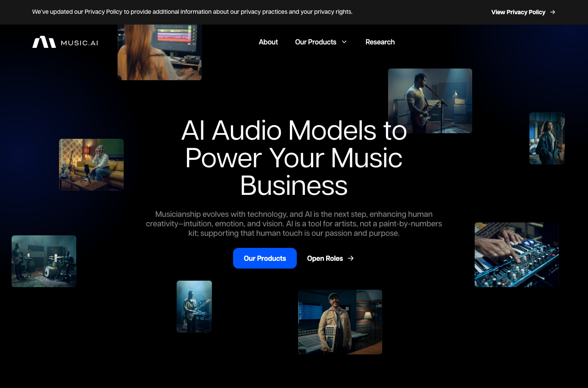Click the hands on synthesizer knobs photo

[x=516, y=255]
